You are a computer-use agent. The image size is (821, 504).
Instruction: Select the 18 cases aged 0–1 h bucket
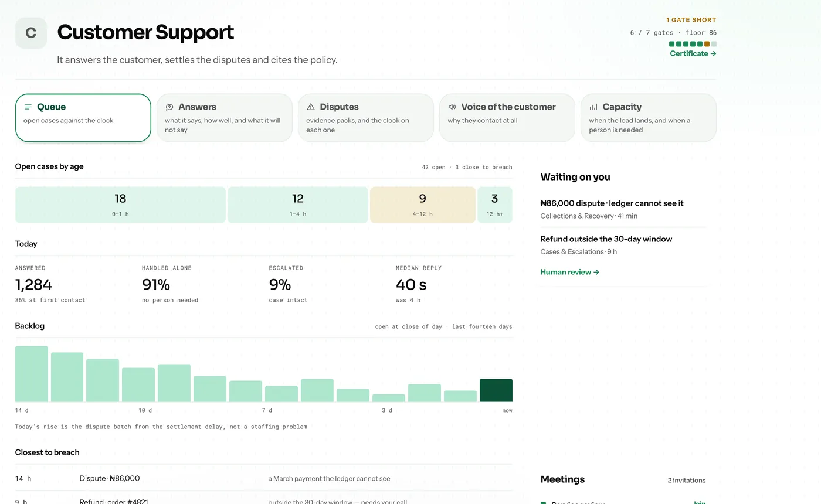[x=120, y=205]
